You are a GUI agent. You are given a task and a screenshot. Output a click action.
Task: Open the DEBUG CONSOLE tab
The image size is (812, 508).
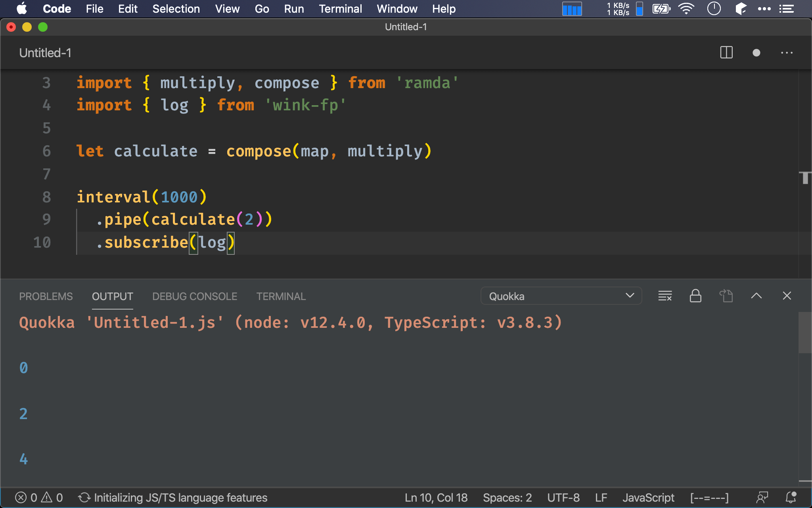[x=195, y=296]
